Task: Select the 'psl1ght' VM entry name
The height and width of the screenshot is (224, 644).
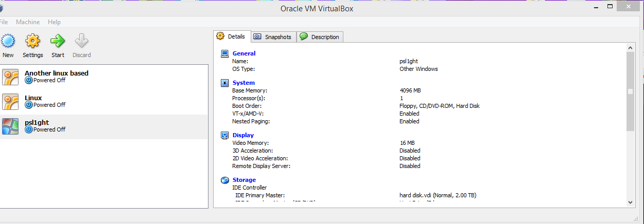Action: (37, 122)
